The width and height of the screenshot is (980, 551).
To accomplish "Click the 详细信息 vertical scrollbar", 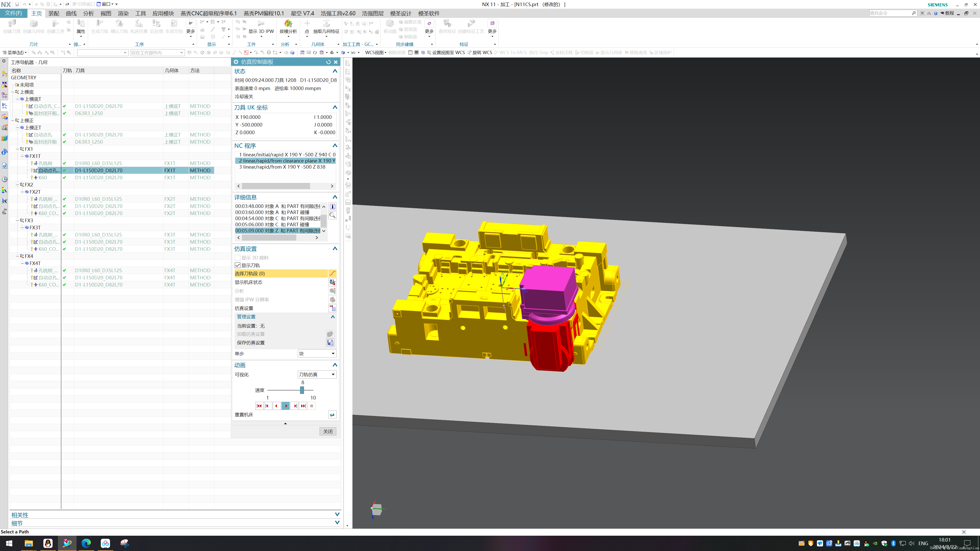I will coord(324,221).
